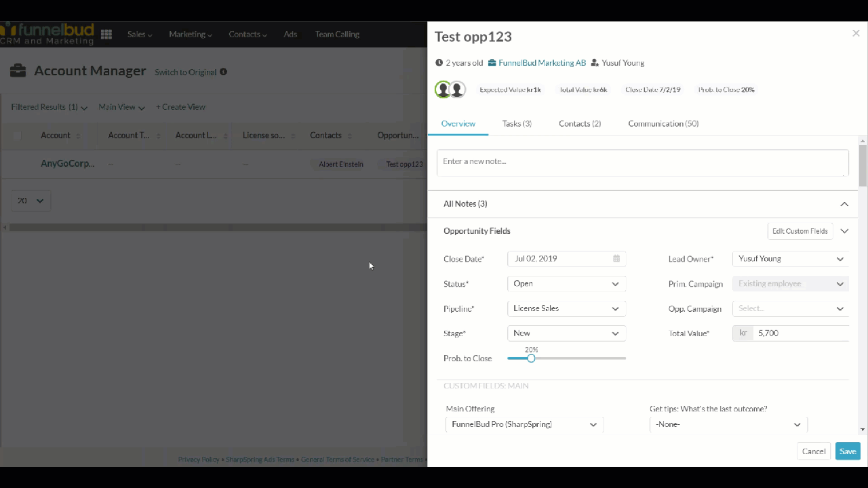The height and width of the screenshot is (488, 868).
Task: Click the green-ringed avatar in opportunity header
Action: point(443,89)
